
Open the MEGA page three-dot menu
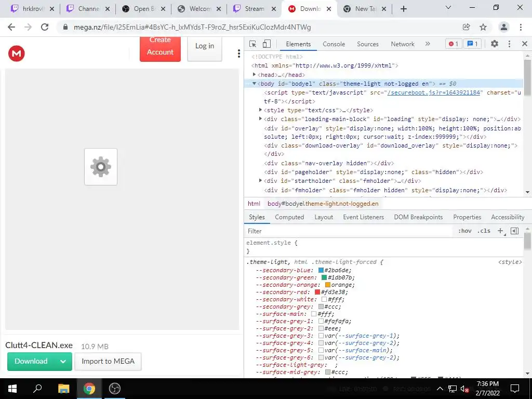pos(239,54)
